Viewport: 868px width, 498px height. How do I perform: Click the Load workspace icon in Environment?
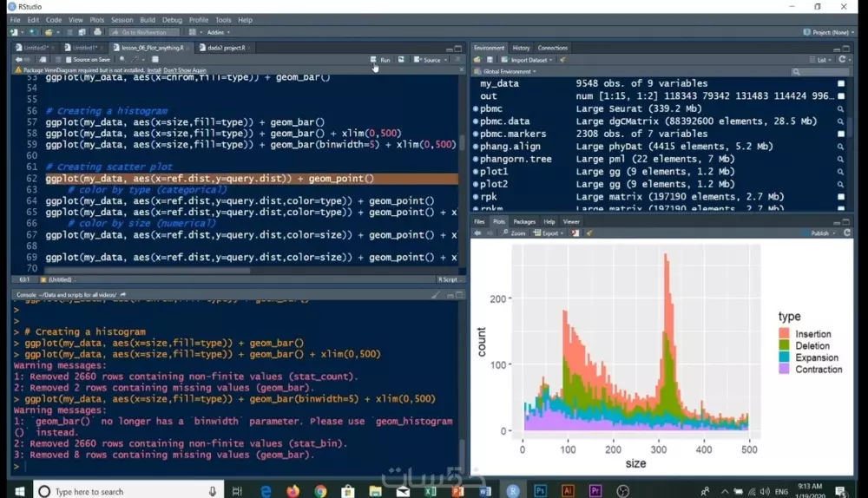477,60
